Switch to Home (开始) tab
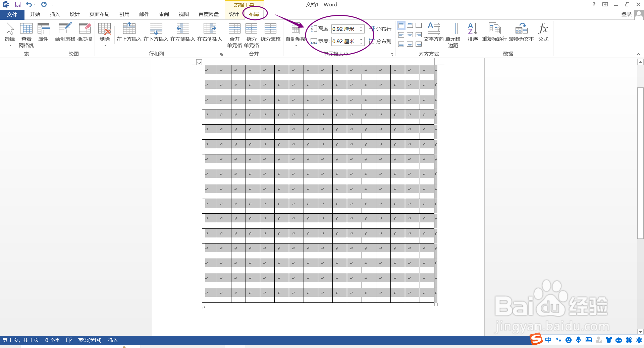This screenshot has height=348, width=644. coord(35,14)
